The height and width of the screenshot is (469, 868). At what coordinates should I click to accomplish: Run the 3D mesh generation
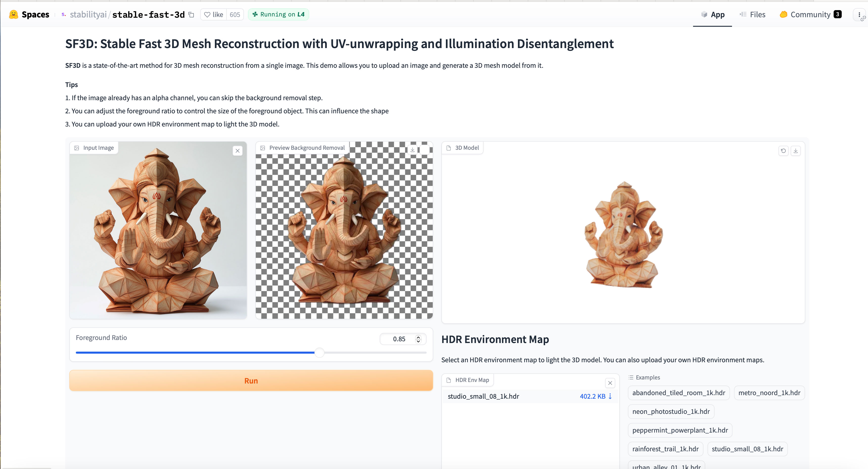coord(251,380)
